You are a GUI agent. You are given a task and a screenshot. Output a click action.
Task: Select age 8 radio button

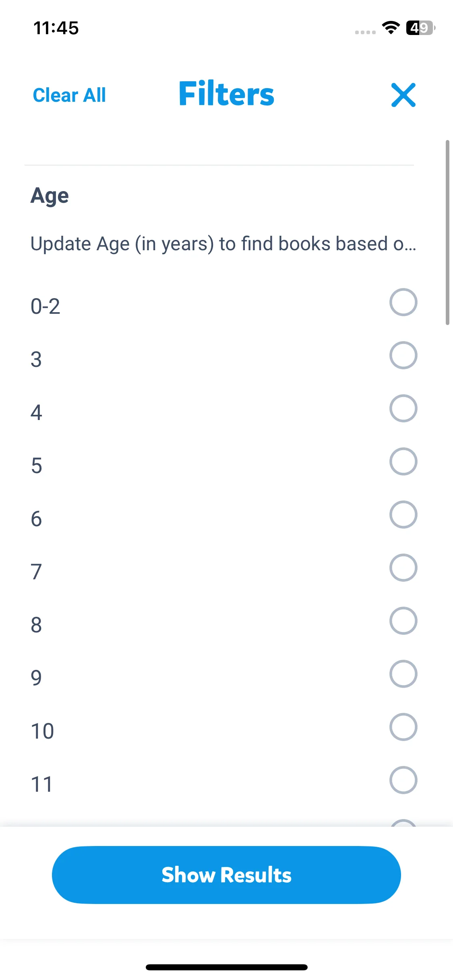click(x=403, y=621)
